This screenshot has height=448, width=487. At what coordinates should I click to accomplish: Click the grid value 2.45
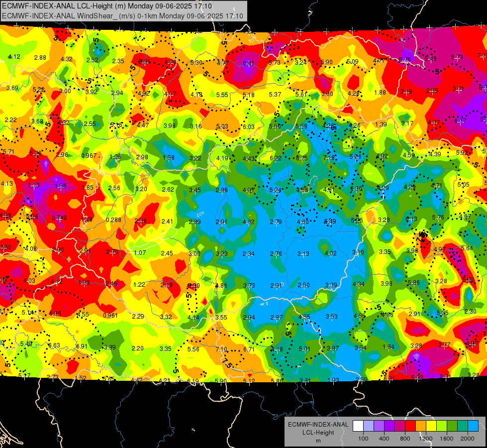167,253
